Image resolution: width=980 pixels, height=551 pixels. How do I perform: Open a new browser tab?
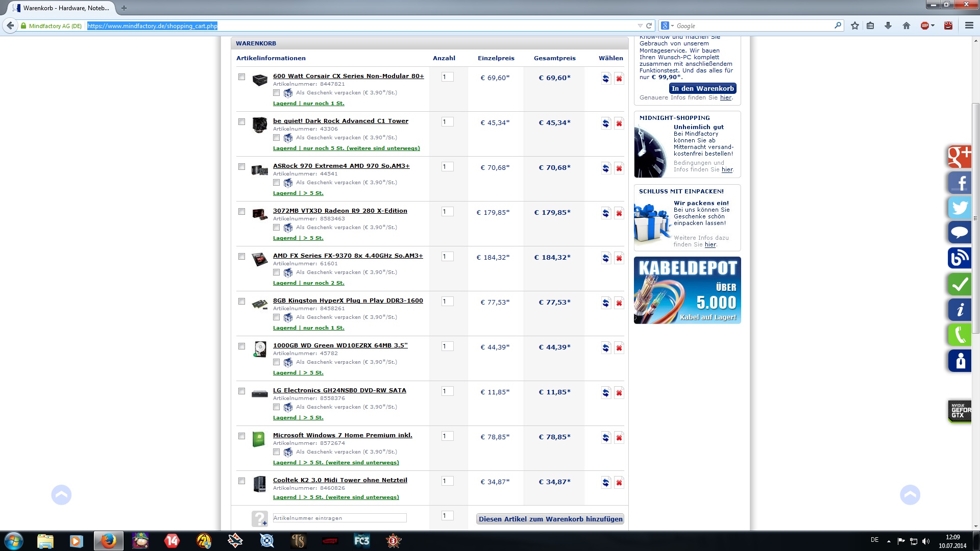pos(124,8)
